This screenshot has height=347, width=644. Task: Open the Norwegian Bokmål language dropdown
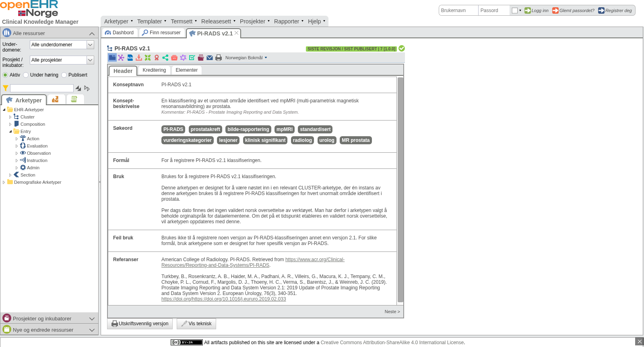click(246, 58)
